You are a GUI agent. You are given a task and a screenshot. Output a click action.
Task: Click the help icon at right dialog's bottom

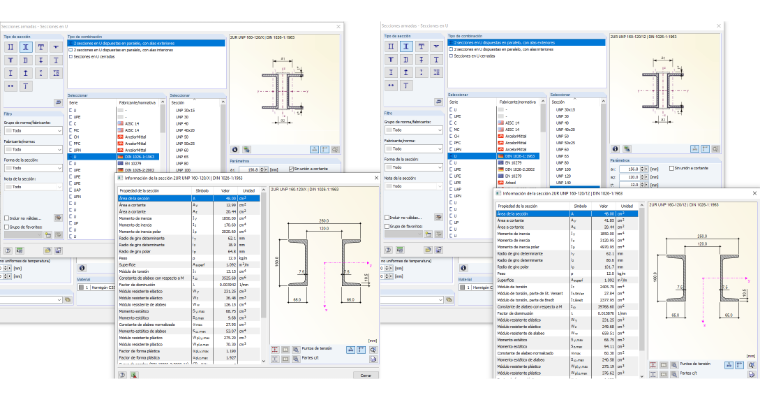(x=389, y=250)
